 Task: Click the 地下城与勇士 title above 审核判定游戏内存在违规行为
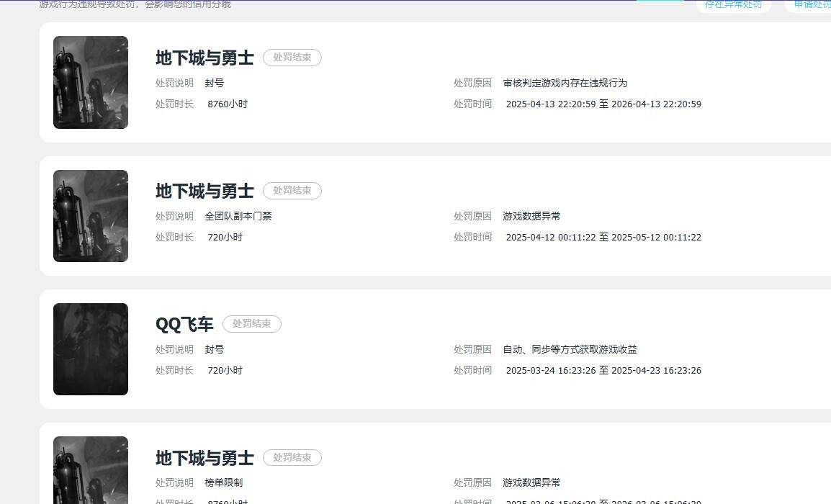pos(205,58)
